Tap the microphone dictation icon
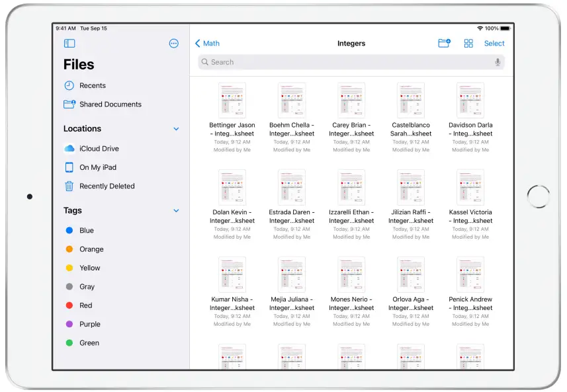567x392 pixels. (498, 62)
